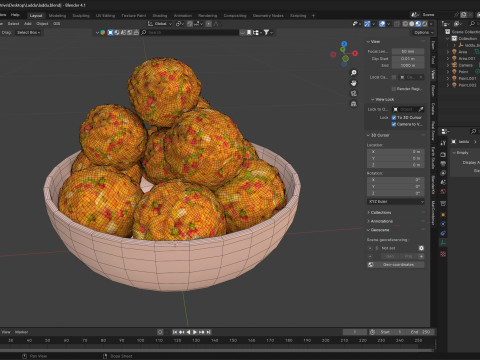Collapse the View panel

tap(368, 42)
